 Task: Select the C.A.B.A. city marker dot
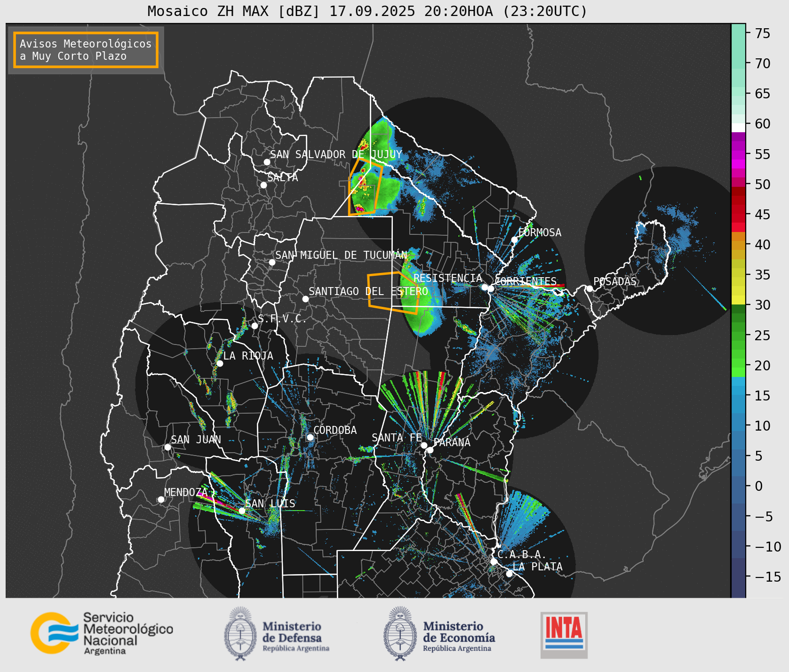(x=494, y=561)
